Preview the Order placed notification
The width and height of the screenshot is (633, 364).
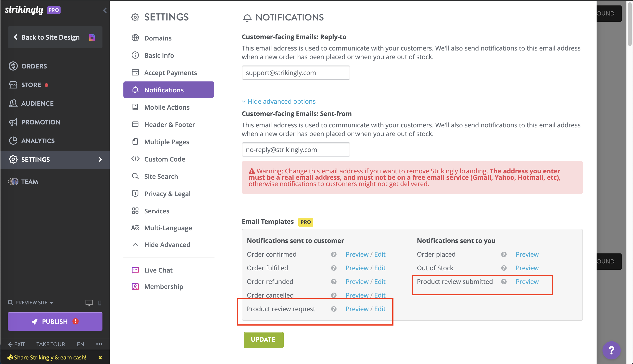click(x=527, y=254)
